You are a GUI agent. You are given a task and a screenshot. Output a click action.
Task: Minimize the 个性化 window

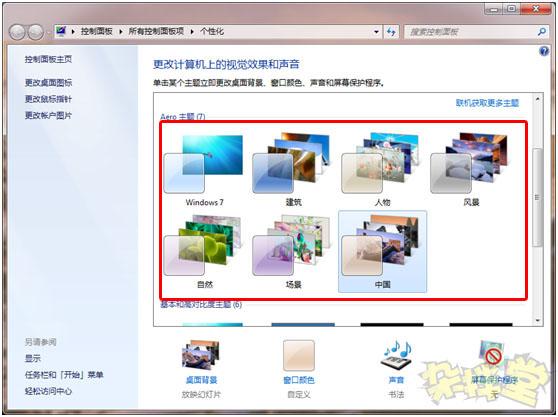pos(494,9)
